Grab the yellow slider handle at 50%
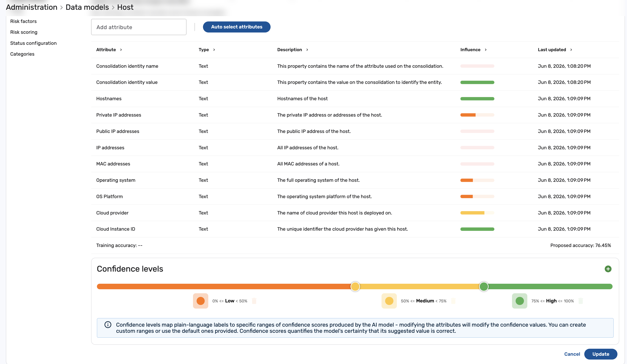 (355, 286)
